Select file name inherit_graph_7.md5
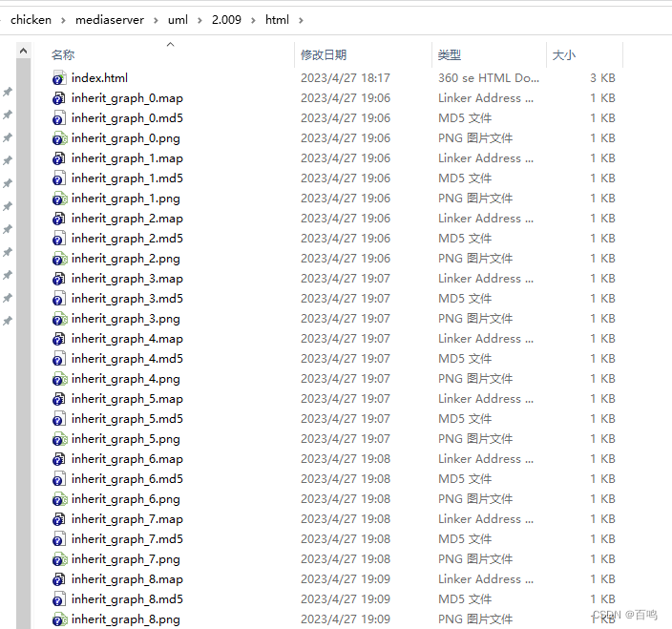This screenshot has width=672, height=629. point(127,539)
